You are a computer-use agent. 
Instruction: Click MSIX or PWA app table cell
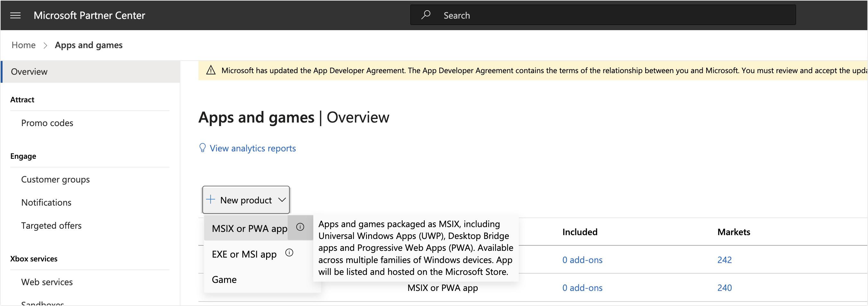click(x=443, y=288)
